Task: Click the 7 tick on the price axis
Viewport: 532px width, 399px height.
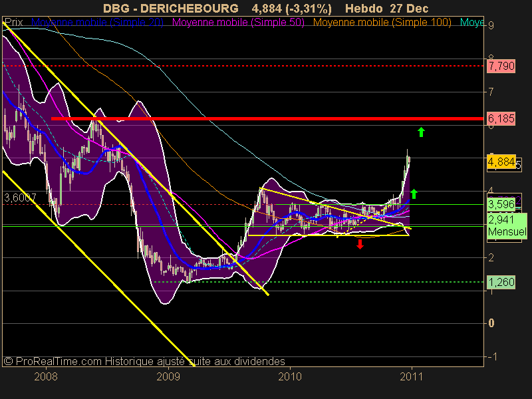Action: [491, 92]
